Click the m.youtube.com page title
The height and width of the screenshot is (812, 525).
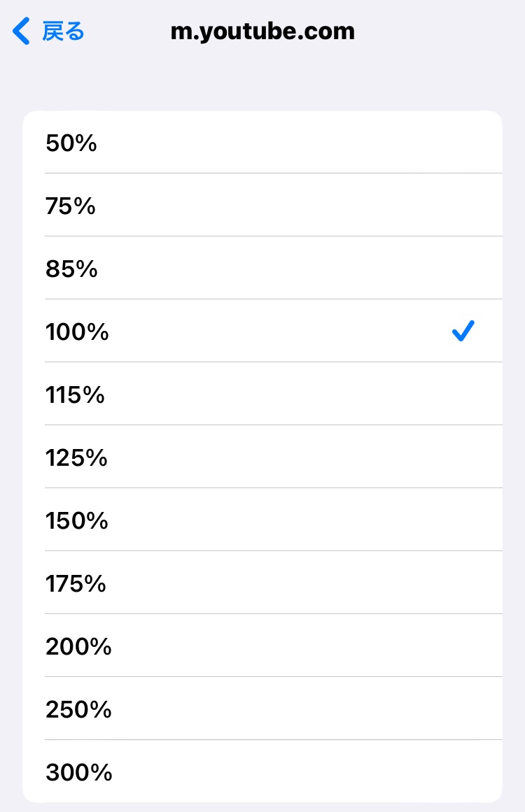tap(262, 31)
